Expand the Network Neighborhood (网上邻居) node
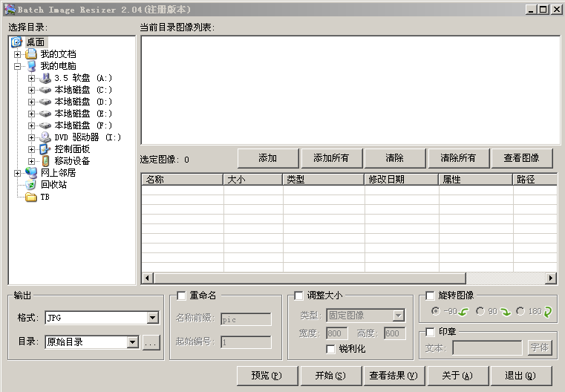The image size is (565, 392). point(17,173)
